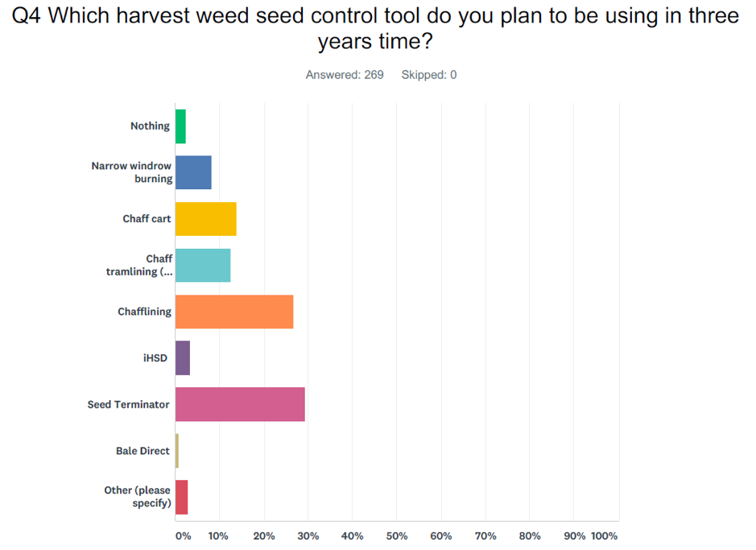Click the teal Chaff tramlining bar

pos(203,265)
